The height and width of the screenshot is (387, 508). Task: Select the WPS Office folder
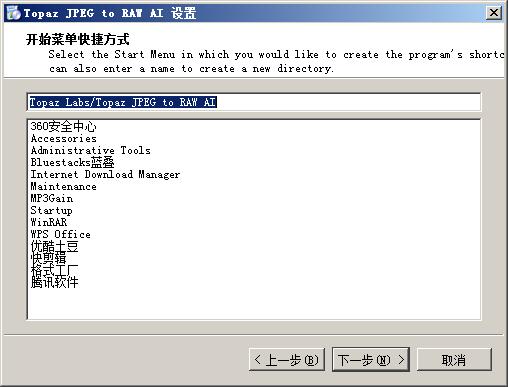point(60,234)
